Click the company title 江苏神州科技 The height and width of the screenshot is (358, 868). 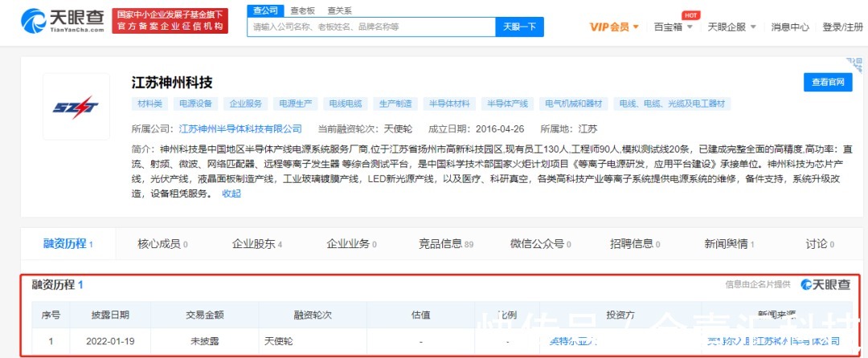172,83
